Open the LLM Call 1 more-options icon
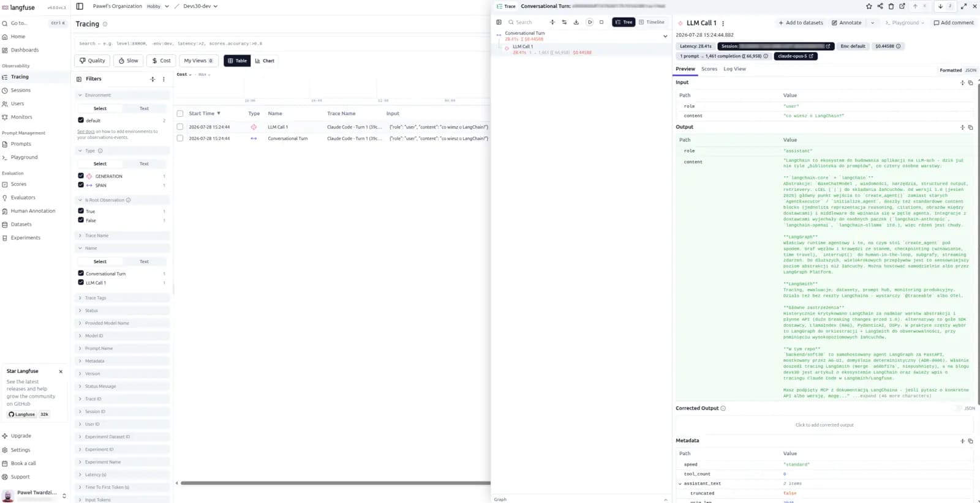Screen dimensions: 980x503 (x=723, y=23)
